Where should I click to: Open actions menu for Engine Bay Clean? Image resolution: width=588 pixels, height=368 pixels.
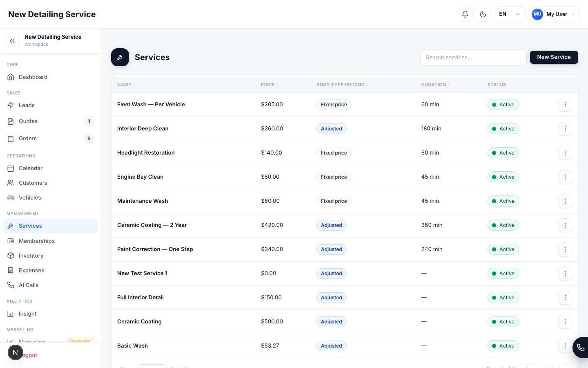[565, 177]
